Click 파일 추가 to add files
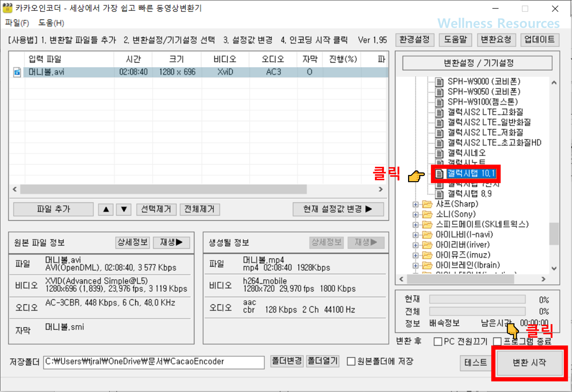 (53, 209)
